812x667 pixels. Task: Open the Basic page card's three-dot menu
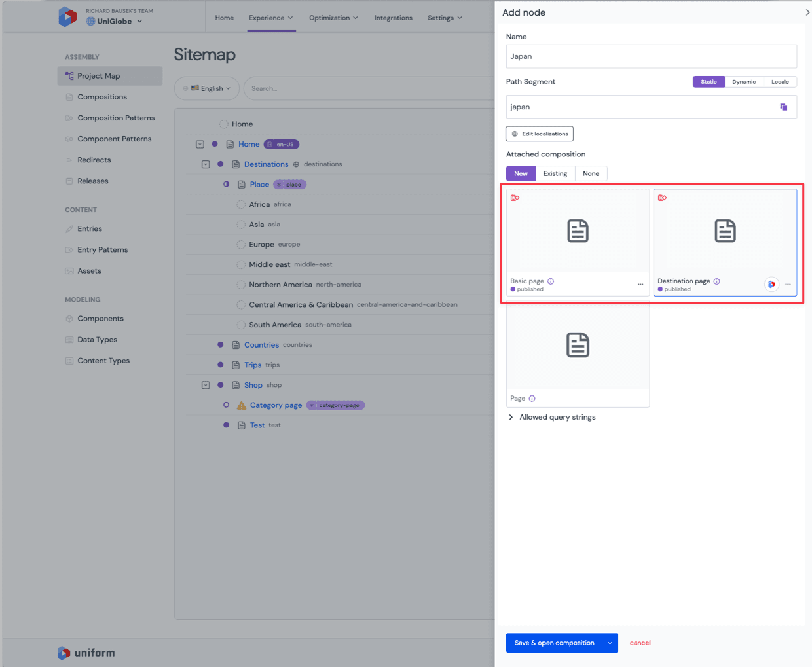[640, 284]
